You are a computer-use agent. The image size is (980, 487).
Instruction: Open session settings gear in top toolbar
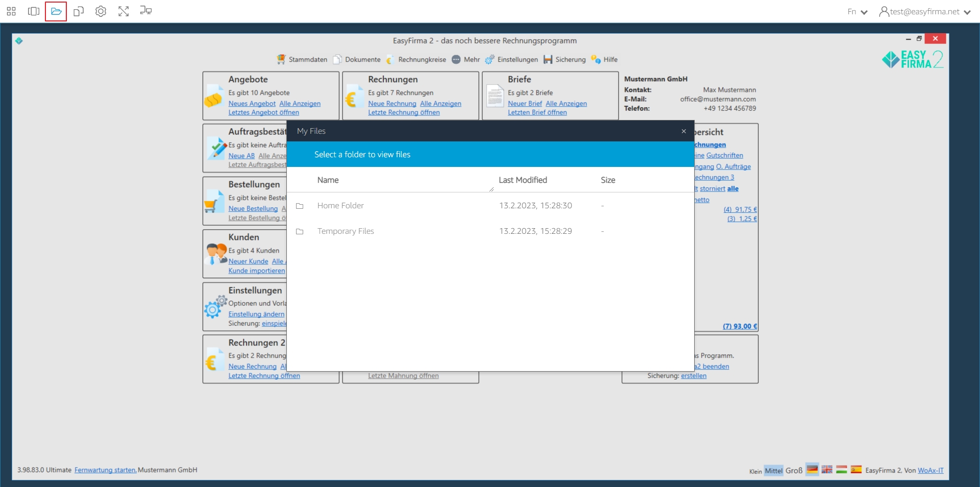pos(101,11)
